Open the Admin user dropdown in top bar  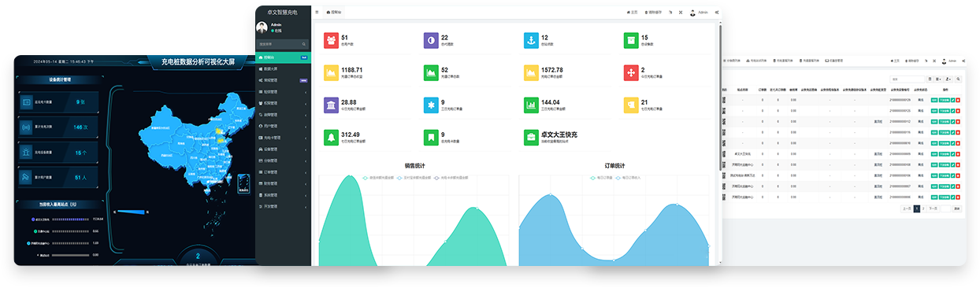coord(699,13)
